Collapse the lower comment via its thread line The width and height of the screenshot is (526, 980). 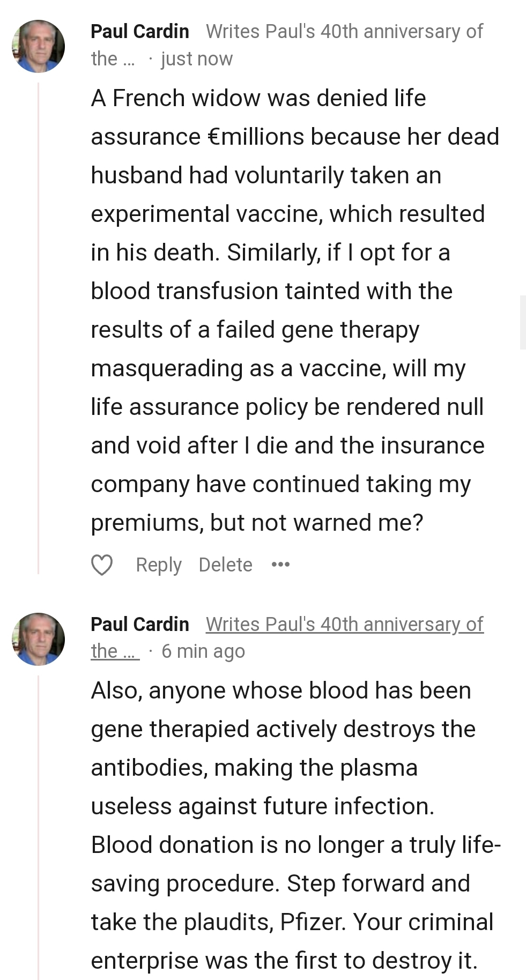tap(38, 826)
